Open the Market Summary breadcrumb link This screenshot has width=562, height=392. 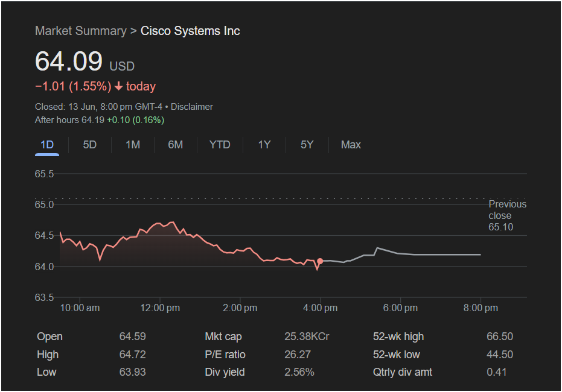click(x=81, y=31)
